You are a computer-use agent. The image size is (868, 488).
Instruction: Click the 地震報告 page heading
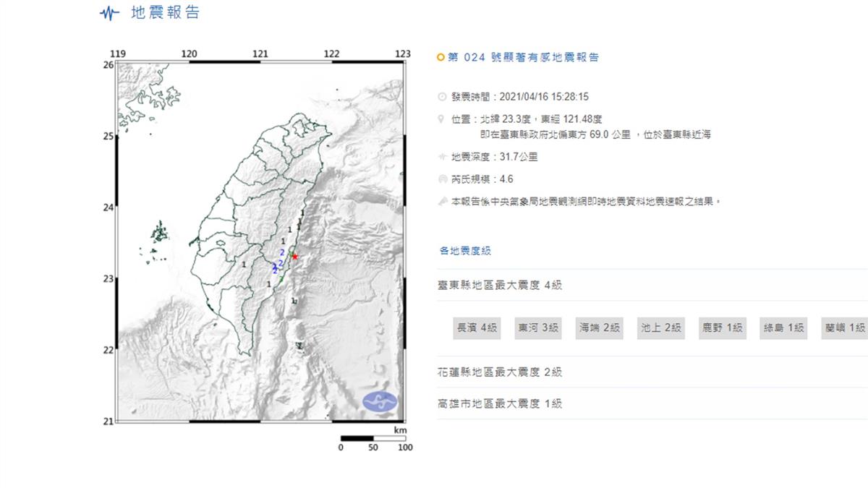(x=165, y=13)
